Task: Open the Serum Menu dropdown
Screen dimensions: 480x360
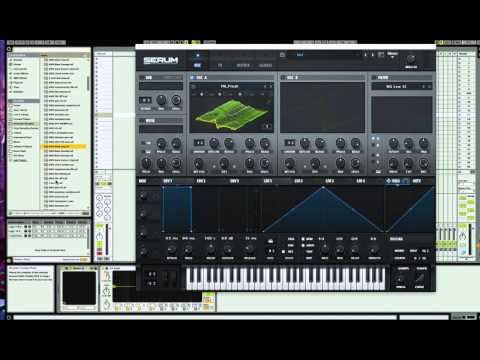Action: pyautogui.click(x=393, y=54)
